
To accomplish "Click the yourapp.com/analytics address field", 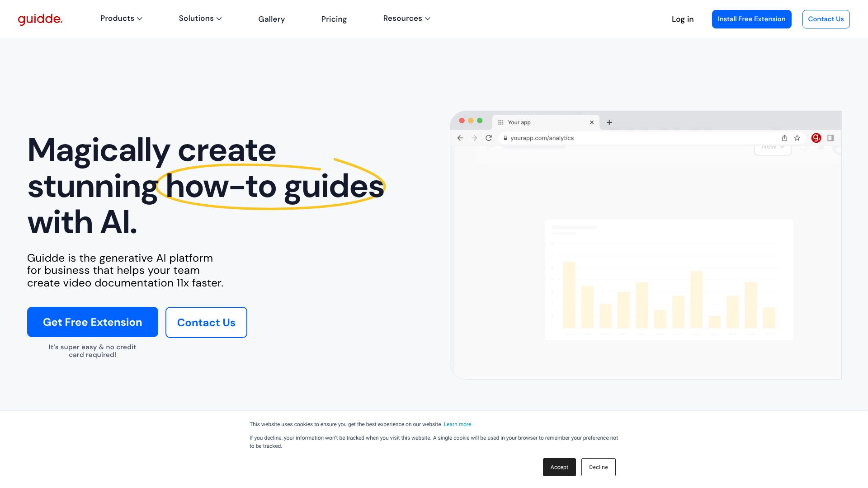I will click(542, 138).
